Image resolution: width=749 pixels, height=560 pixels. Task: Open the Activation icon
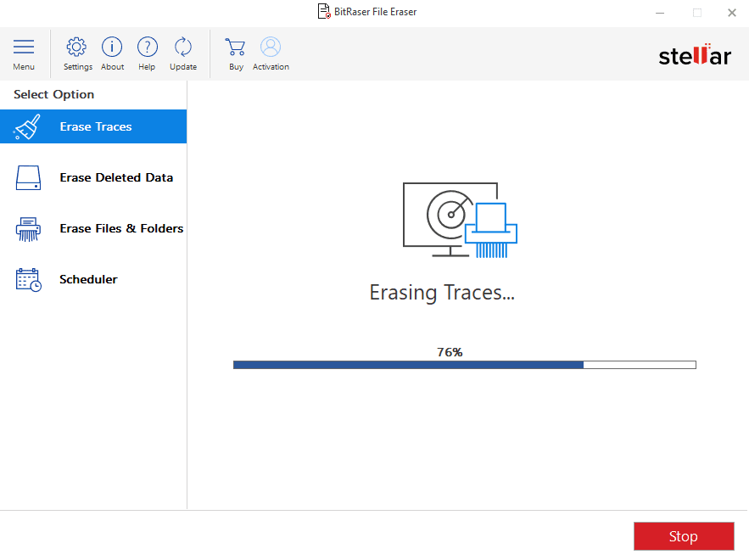pos(270,47)
